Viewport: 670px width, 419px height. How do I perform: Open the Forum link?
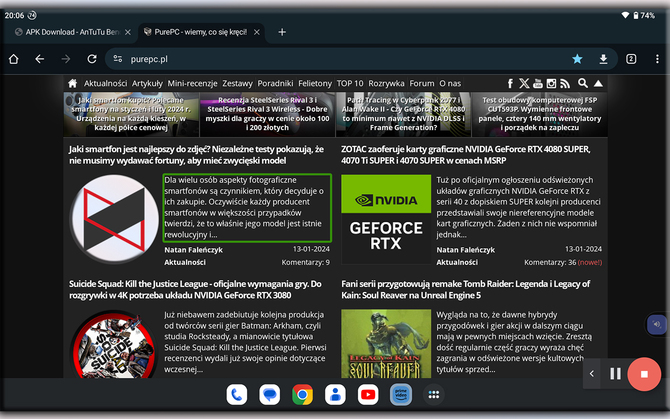click(422, 83)
